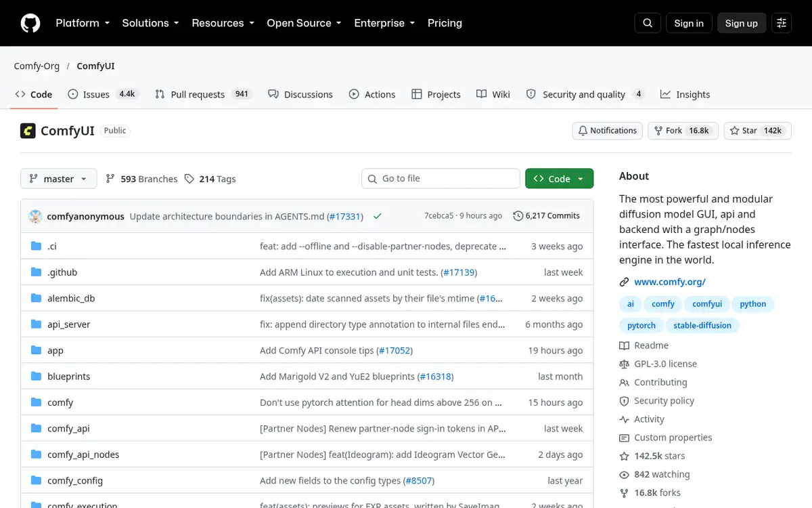Open the green Code dropdown button
Screen dimensions: 812x508
coord(559,179)
